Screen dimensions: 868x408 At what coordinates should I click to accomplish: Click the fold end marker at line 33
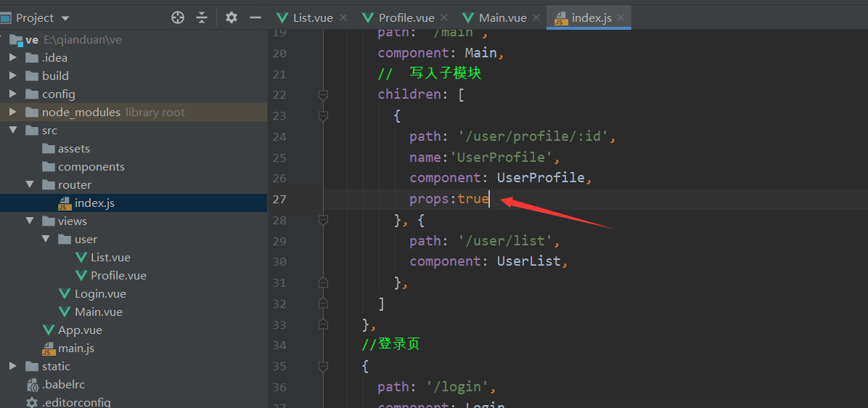click(323, 325)
